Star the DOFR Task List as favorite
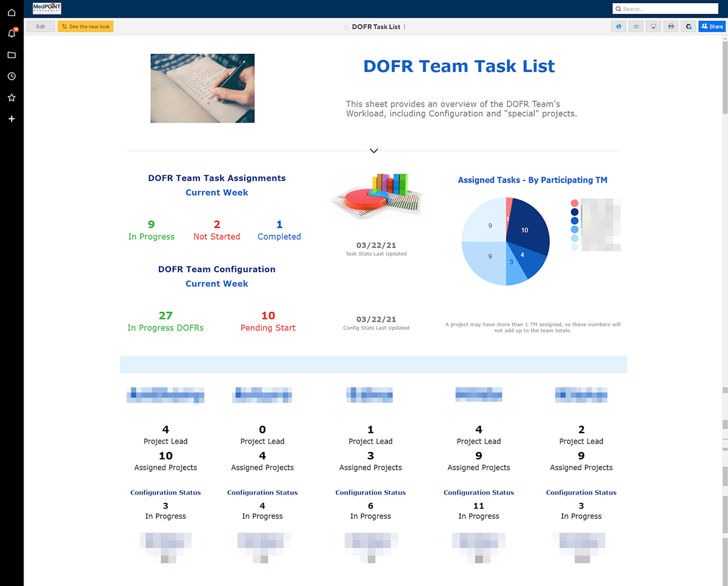Viewport: 728px width, 586px height. click(x=347, y=27)
